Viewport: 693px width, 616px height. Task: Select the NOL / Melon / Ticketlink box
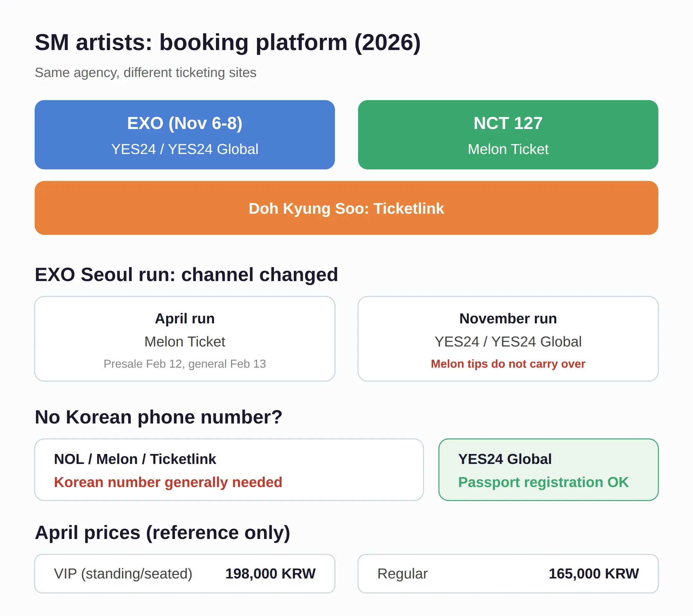pyautogui.click(x=229, y=470)
